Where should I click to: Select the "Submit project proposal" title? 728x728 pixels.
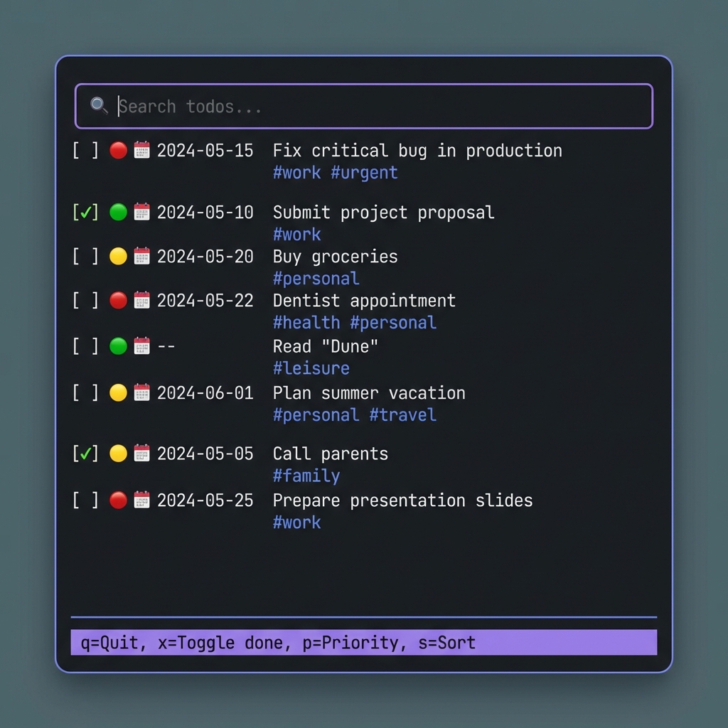click(383, 213)
